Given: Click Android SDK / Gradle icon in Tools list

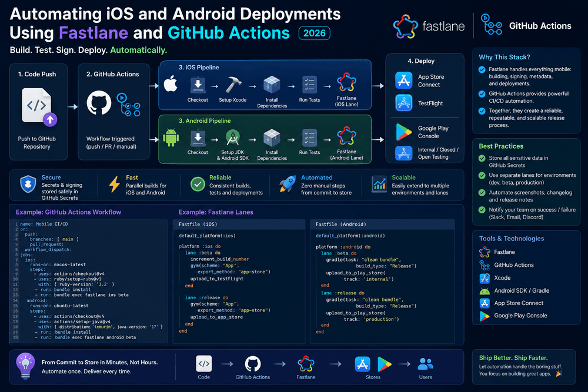Looking at the screenshot, I should coord(485,291).
